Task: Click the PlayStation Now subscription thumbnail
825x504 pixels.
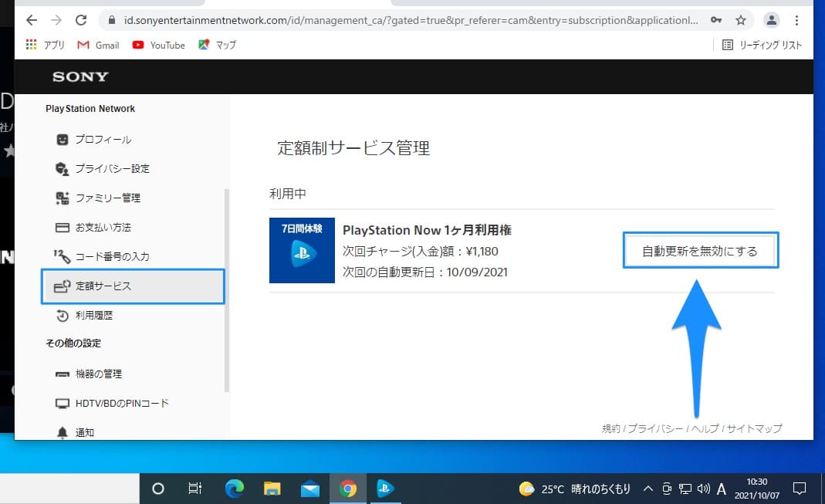Action: (302, 250)
